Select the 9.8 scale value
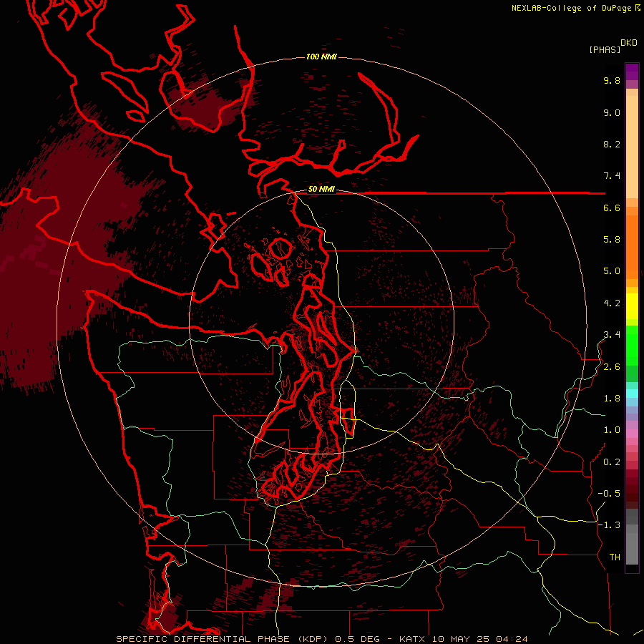 coord(612,80)
